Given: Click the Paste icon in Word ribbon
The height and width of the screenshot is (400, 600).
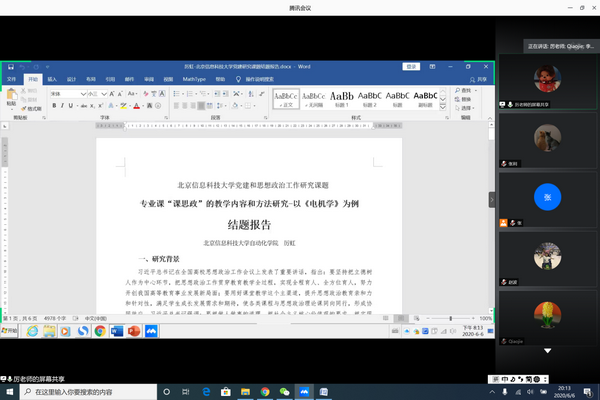Looking at the screenshot, I should (x=11, y=98).
